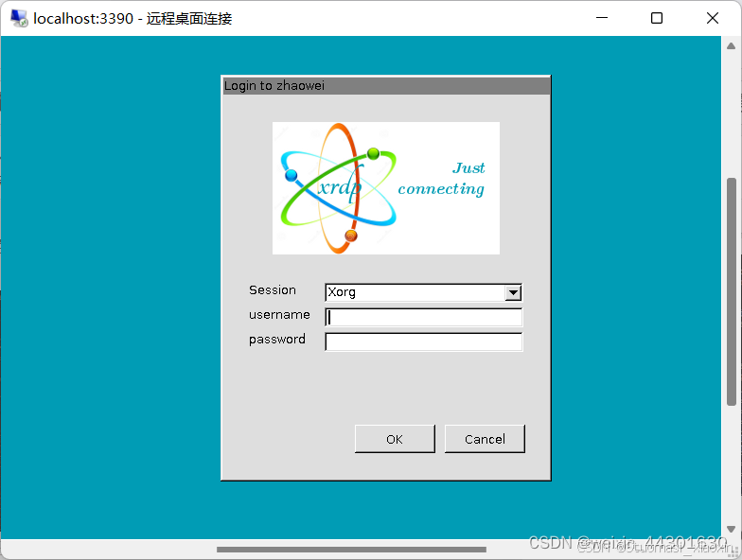Image resolution: width=742 pixels, height=560 pixels.
Task: Click the 'Login to zhaowei' title bar
Action: point(386,85)
